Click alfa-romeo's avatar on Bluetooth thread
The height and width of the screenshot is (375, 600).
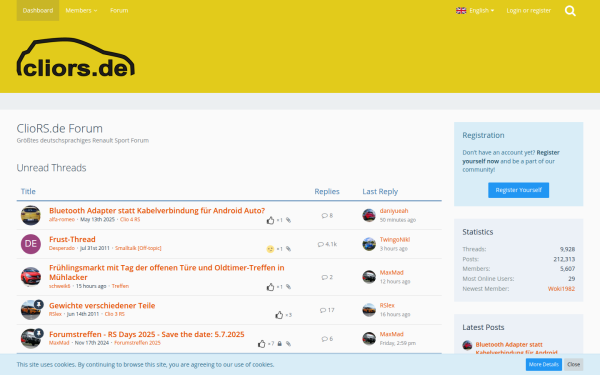pyautogui.click(x=31, y=215)
